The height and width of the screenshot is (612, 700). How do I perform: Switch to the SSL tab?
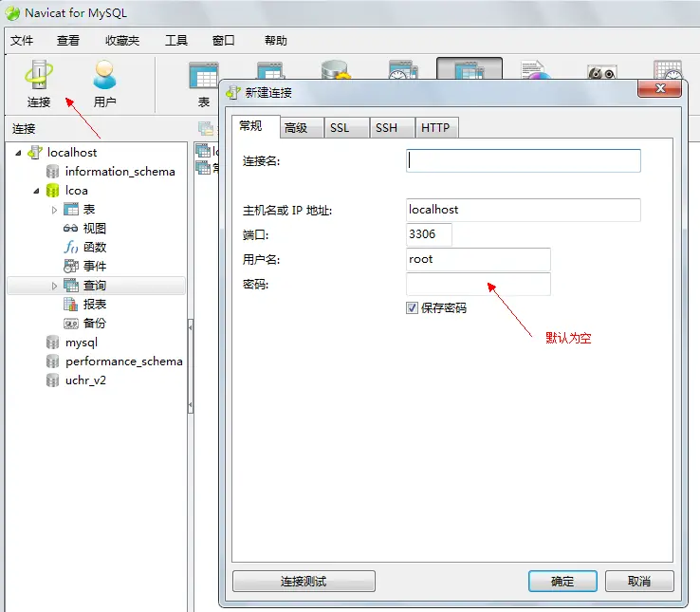tap(347, 128)
